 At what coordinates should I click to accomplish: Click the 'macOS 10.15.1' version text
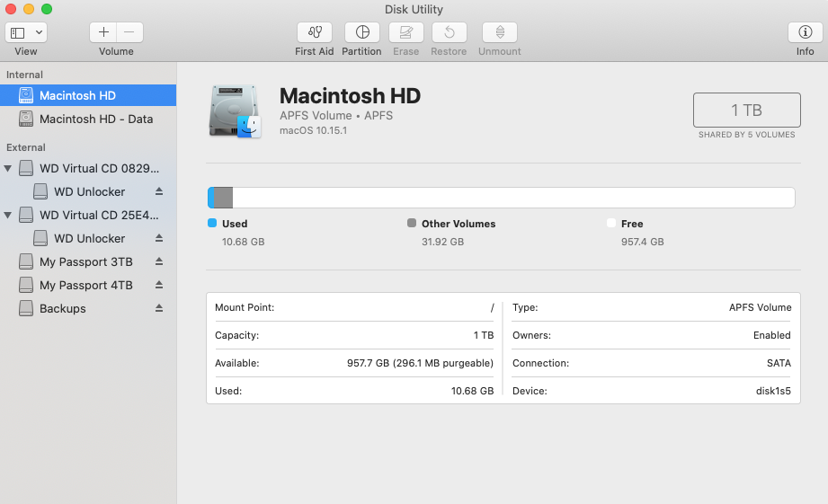[313, 130]
